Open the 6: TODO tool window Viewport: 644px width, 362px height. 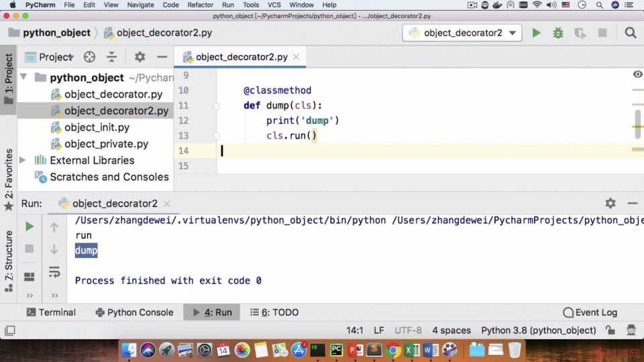(274, 312)
